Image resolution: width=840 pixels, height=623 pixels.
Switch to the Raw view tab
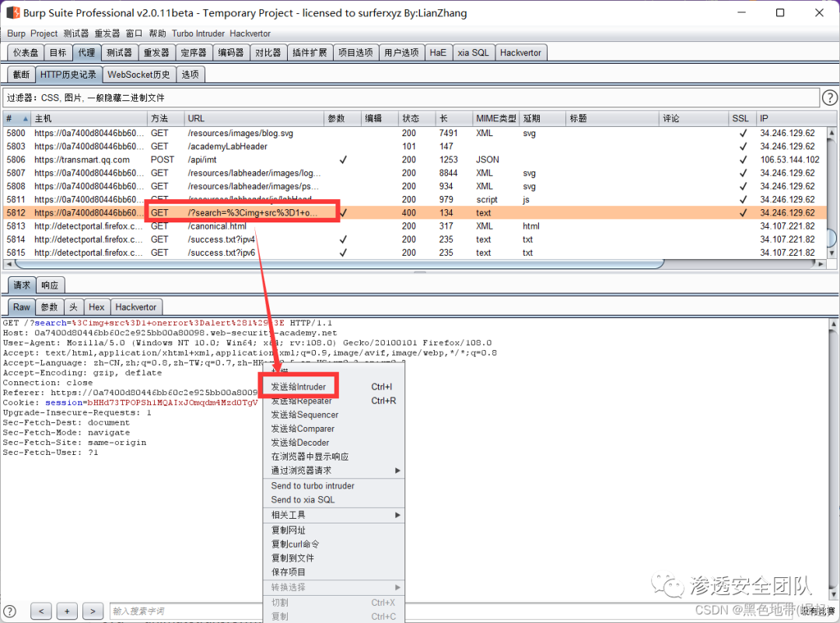click(x=22, y=307)
